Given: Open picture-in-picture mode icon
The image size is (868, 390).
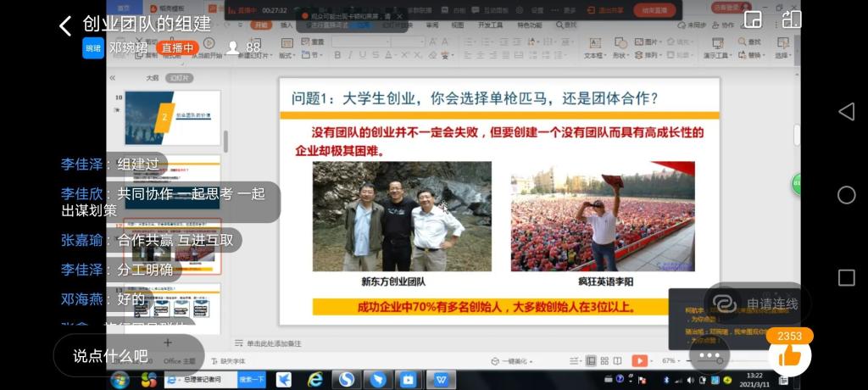Looking at the screenshot, I should coord(753,19).
